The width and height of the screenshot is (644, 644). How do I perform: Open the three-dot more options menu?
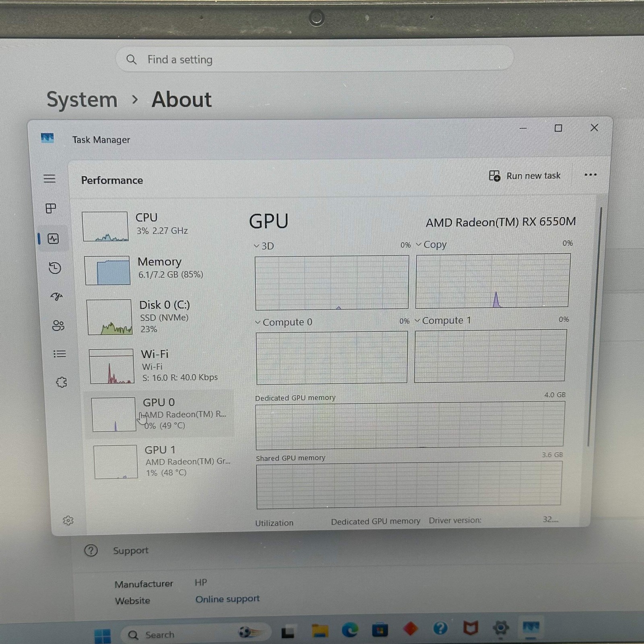[590, 175]
